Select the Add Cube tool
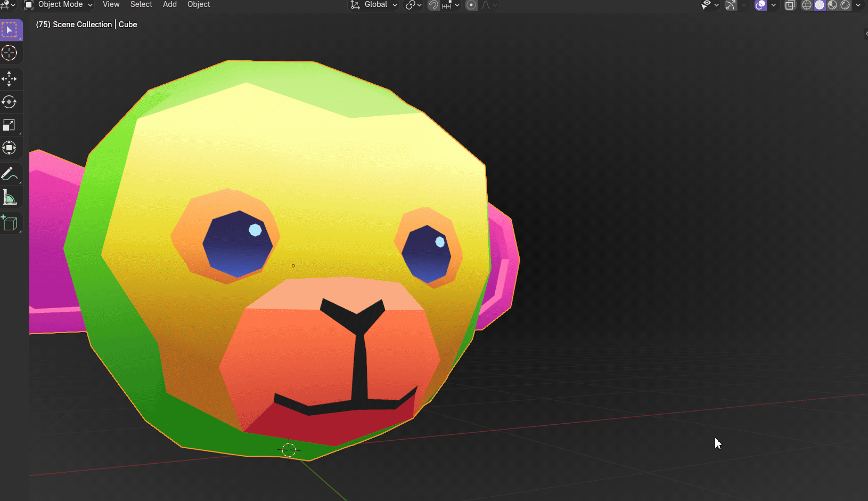Viewport: 868px width, 501px height. pos(9,223)
